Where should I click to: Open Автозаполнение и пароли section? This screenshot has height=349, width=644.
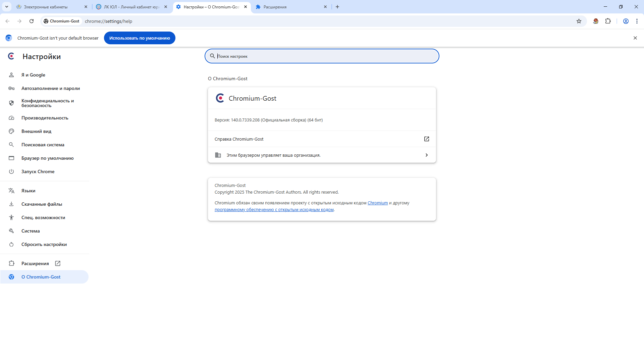pos(45,88)
